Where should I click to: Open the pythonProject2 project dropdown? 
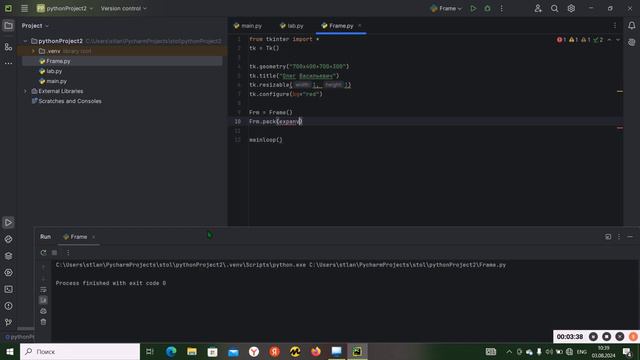(x=65, y=8)
